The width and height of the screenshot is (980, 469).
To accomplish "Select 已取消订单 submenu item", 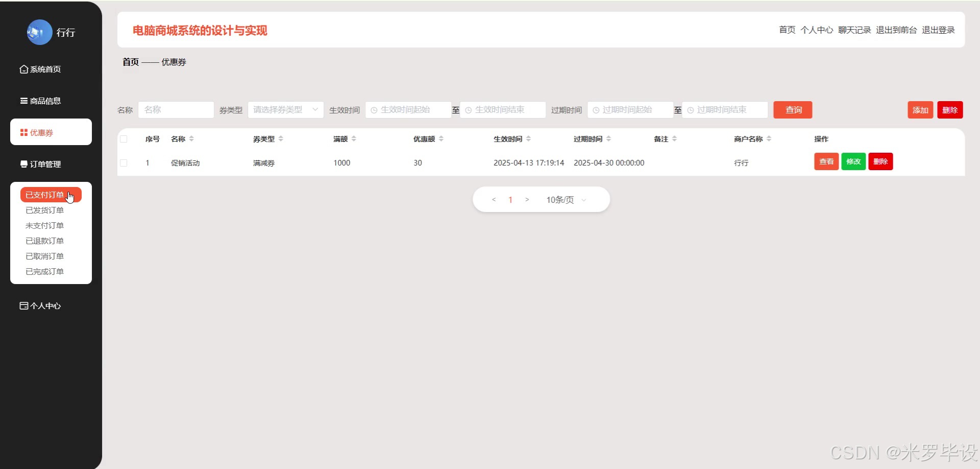I will coord(45,256).
